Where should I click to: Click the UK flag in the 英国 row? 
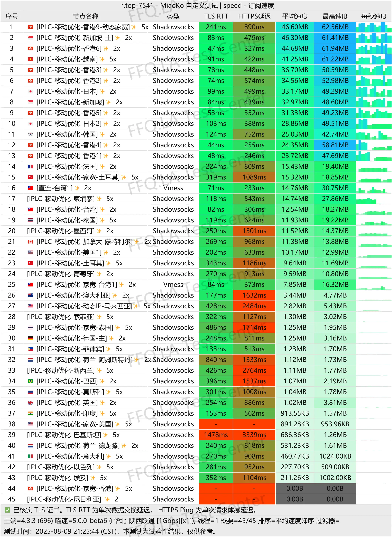click(x=30, y=403)
